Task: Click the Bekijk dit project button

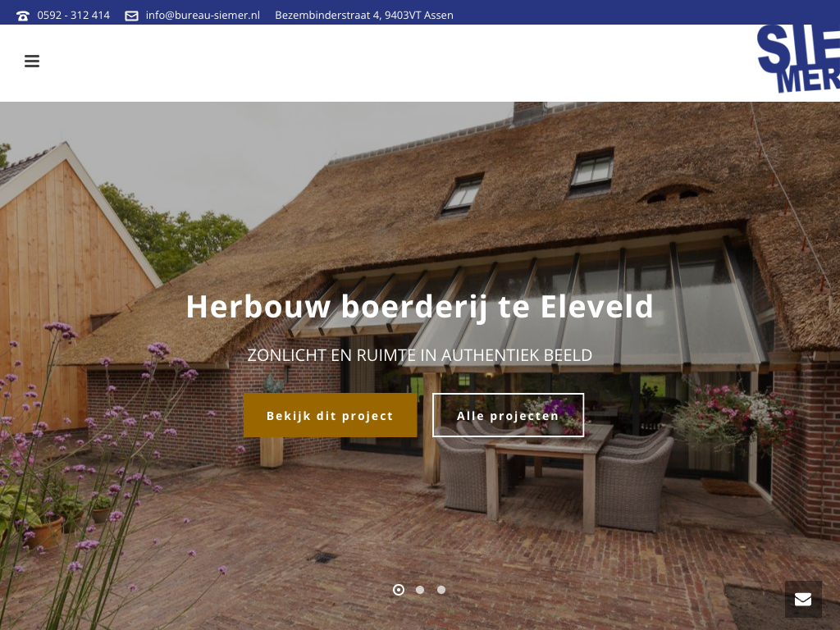Action: click(x=330, y=415)
